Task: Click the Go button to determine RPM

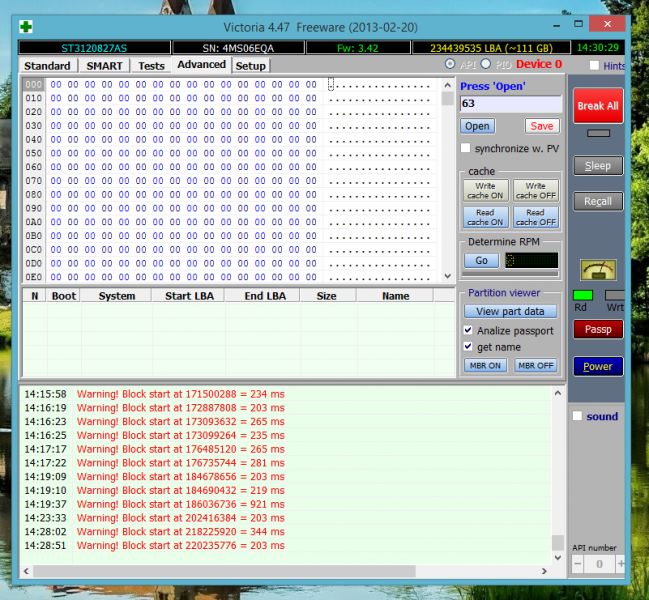Action: click(480, 260)
